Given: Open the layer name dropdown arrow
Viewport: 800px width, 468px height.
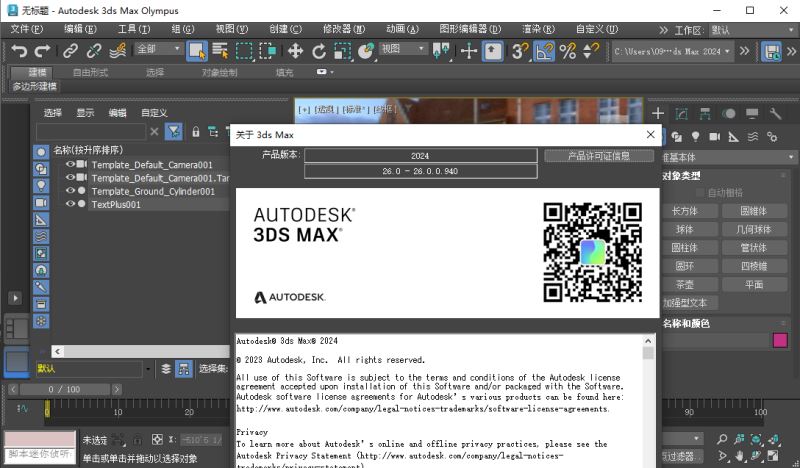Looking at the screenshot, I should click(148, 369).
